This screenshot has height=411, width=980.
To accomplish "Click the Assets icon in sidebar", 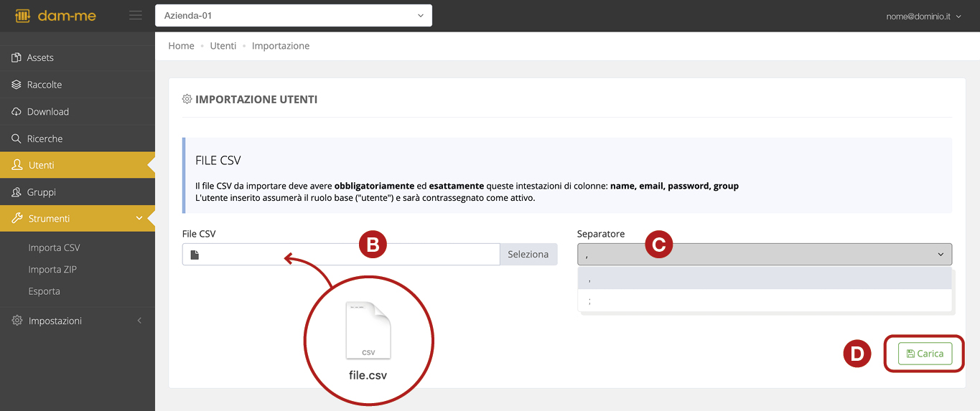I will tap(17, 57).
